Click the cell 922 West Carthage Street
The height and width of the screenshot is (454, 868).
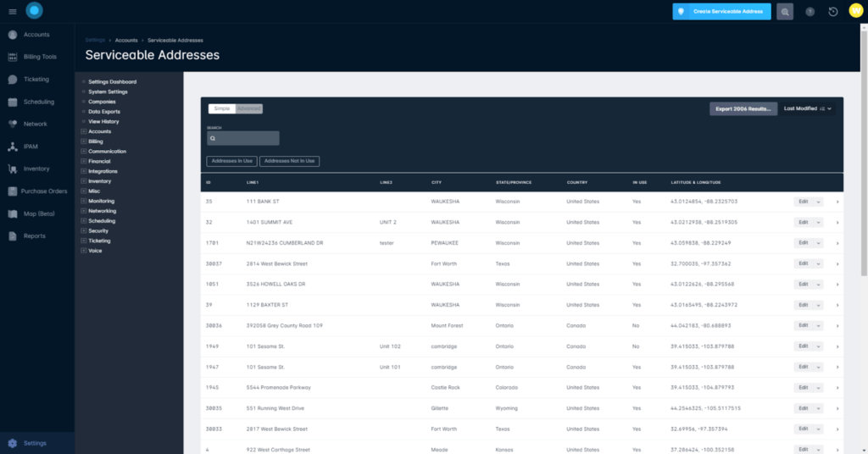(x=278, y=450)
